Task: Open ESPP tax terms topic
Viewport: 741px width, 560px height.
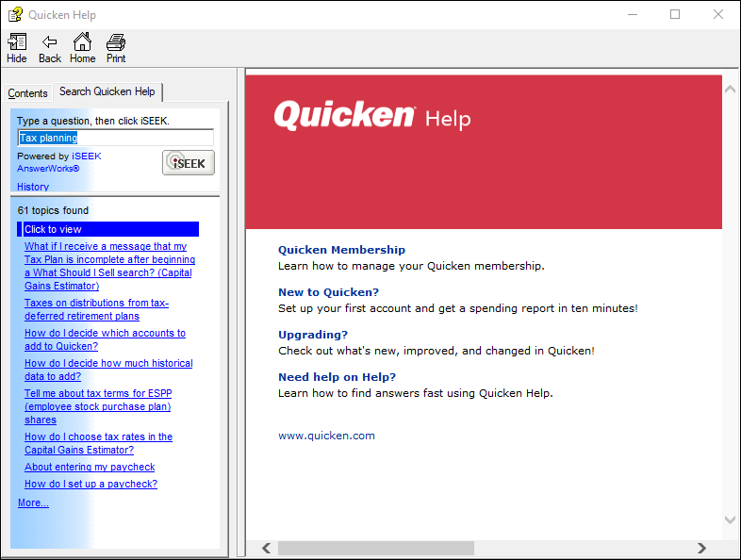Action: 98,406
